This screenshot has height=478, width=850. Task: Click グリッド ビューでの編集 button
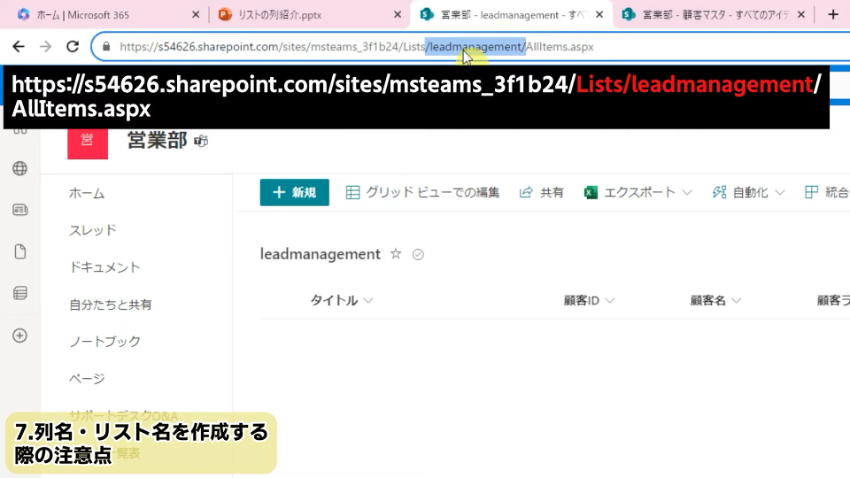point(422,193)
